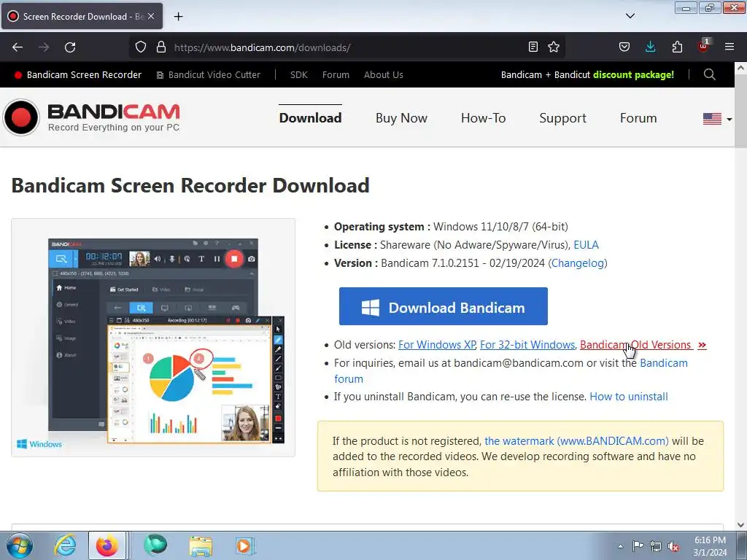Go back to the previous page
Image resolution: width=747 pixels, height=560 pixels.
[18, 47]
